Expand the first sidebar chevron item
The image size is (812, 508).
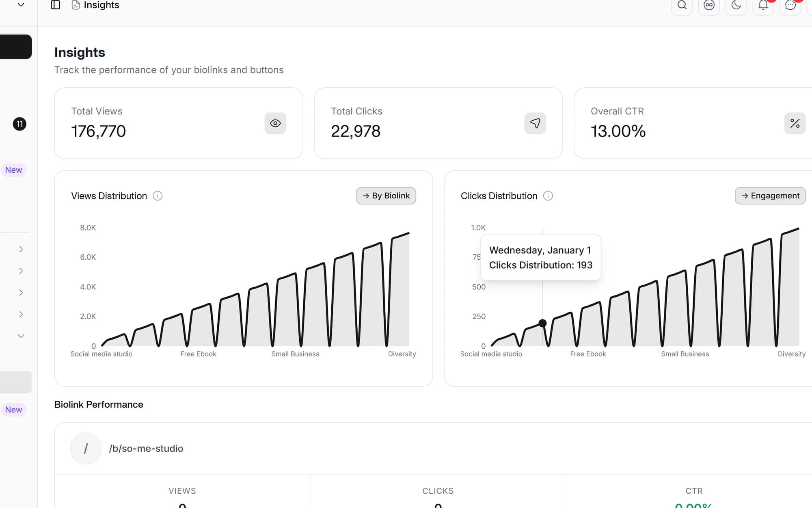point(21,249)
